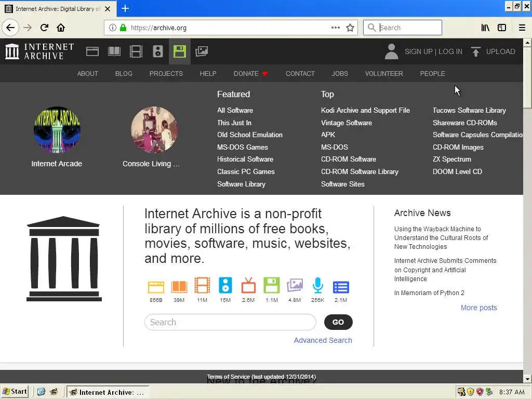Open the Library bookshelf icon in Firefox toolbar
This screenshot has width=532, height=399.
[485, 28]
